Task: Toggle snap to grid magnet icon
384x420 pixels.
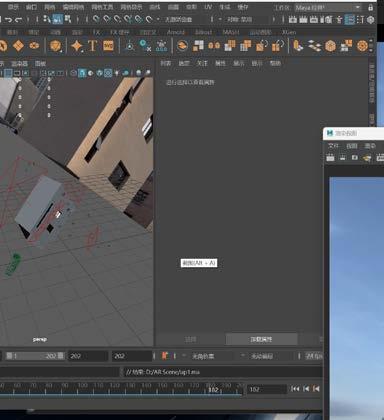Action: pyautogui.click(x=96, y=19)
